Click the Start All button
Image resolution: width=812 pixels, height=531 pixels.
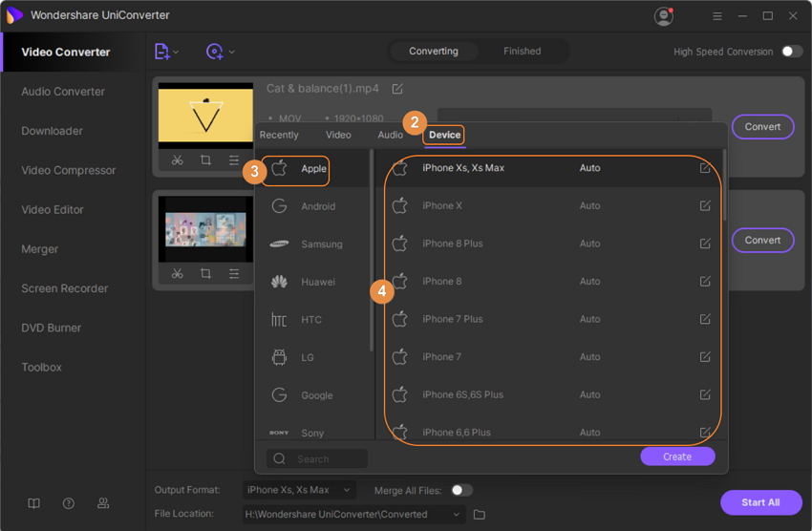[760, 502]
